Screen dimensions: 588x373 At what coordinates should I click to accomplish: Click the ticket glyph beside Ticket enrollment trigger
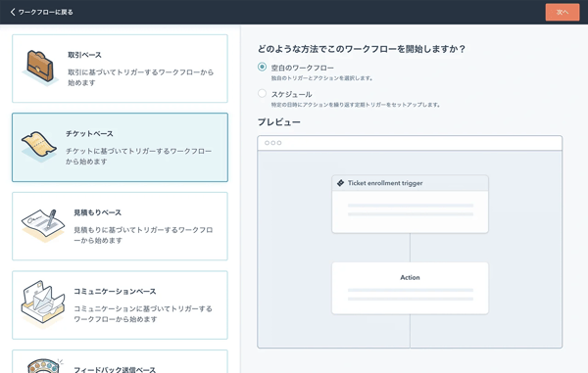pos(340,183)
